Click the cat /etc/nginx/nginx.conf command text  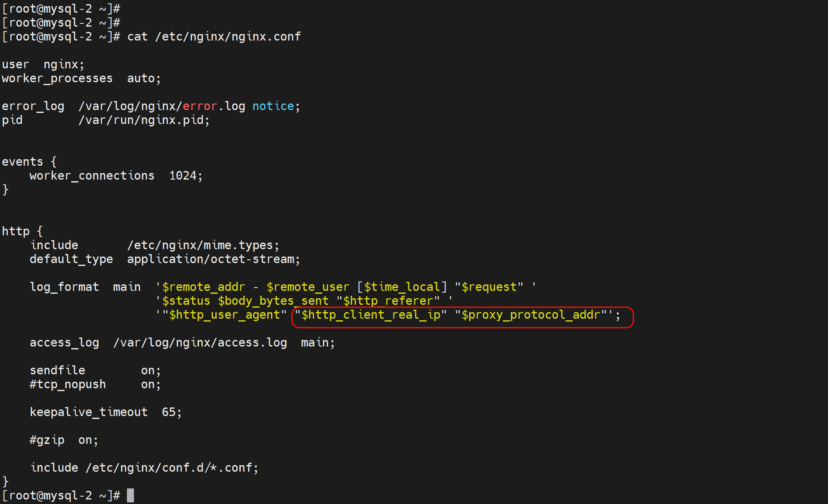tap(214, 37)
